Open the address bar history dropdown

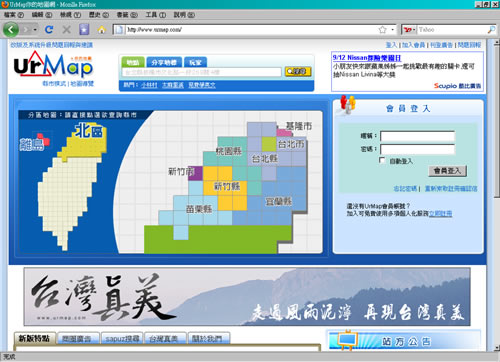click(392, 30)
